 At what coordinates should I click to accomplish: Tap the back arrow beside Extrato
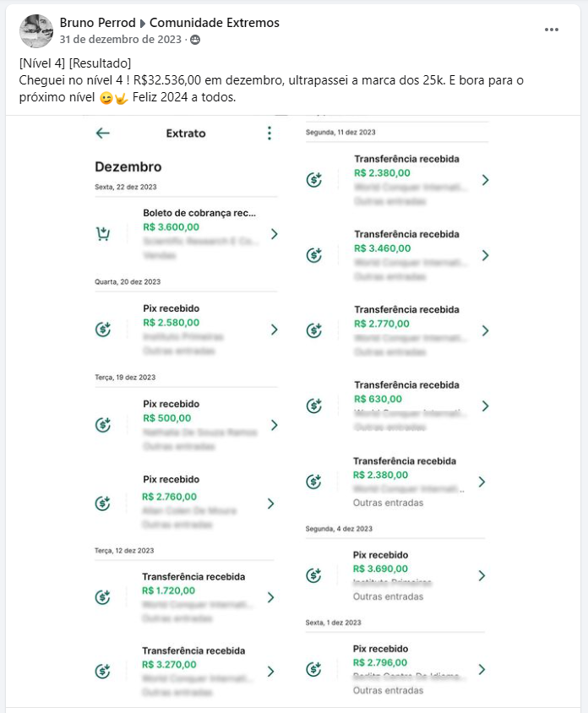pos(103,133)
